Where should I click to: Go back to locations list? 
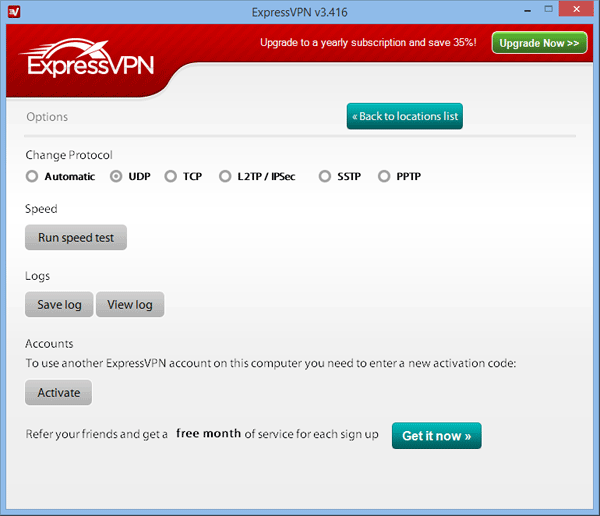404,116
